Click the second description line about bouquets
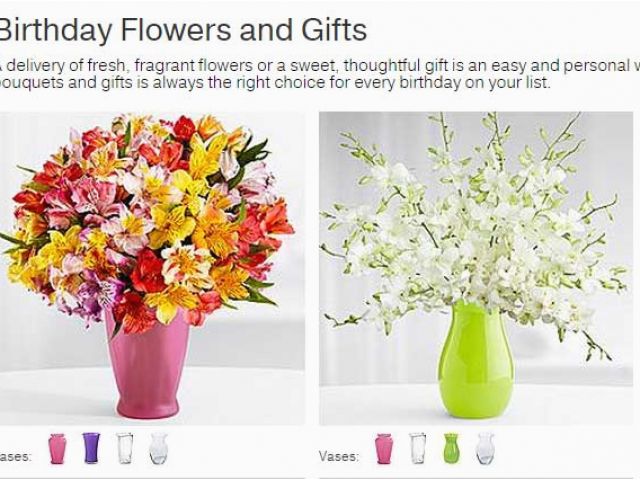The image size is (640, 480). [x=275, y=82]
